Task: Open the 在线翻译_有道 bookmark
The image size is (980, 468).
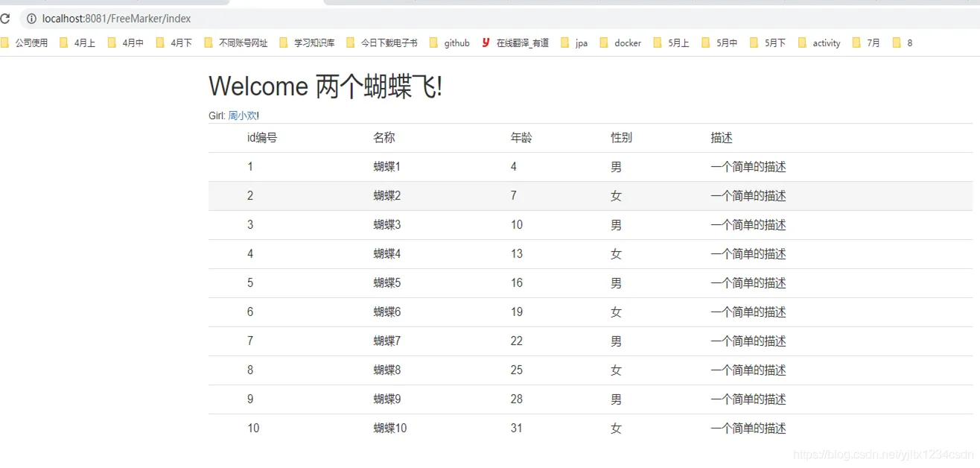Action: tap(515, 43)
